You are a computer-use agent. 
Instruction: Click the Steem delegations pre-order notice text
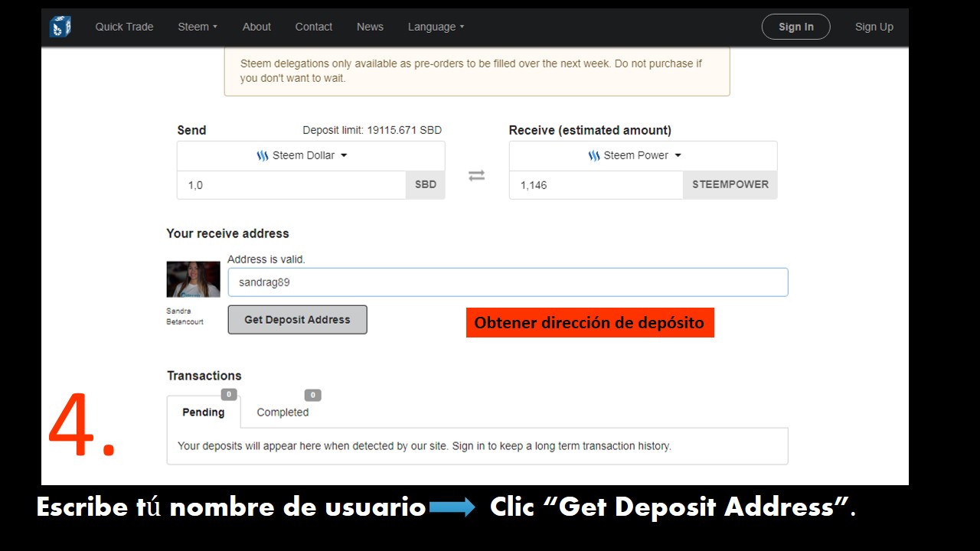click(471, 70)
